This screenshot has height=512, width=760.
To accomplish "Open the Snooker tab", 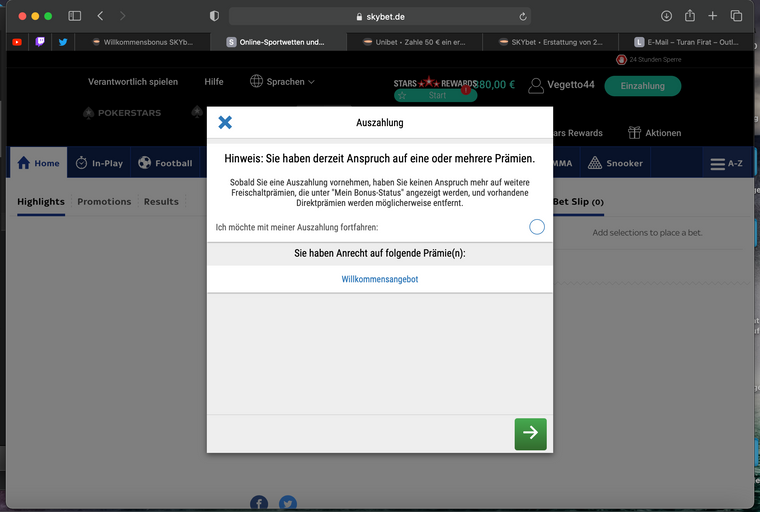I will (615, 163).
